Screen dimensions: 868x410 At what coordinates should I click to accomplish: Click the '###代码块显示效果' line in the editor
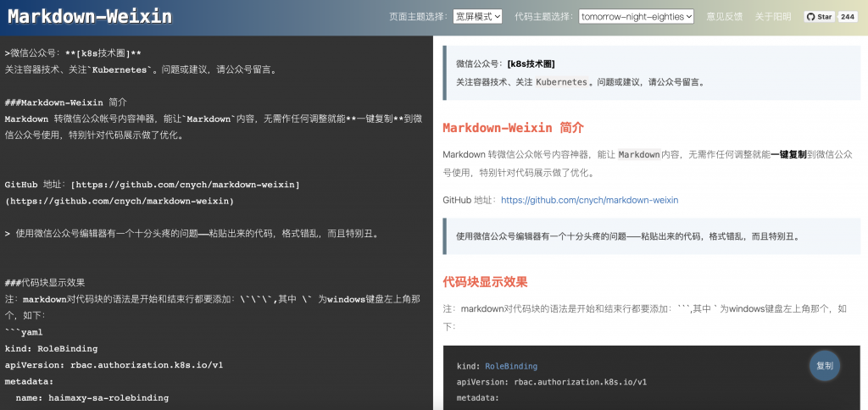point(45,283)
